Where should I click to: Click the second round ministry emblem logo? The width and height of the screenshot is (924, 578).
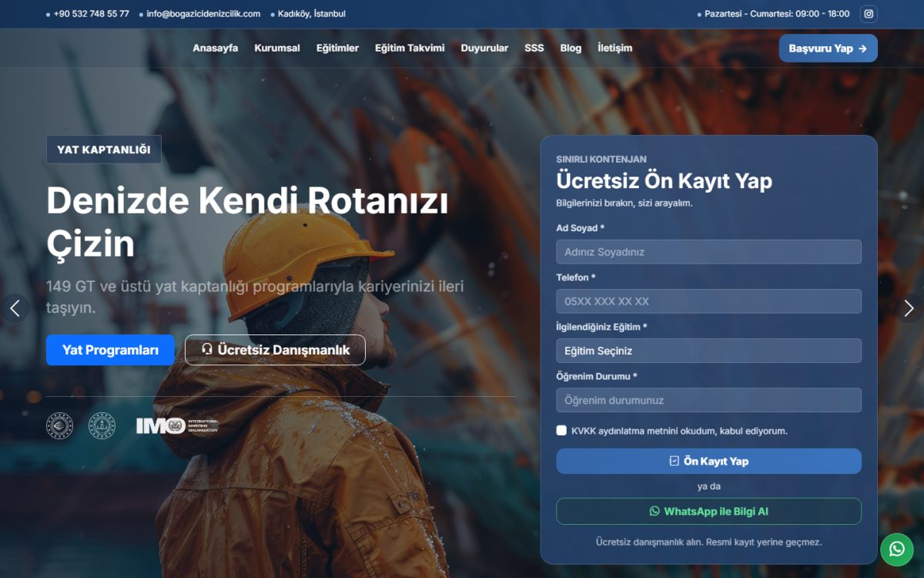pyautogui.click(x=102, y=426)
